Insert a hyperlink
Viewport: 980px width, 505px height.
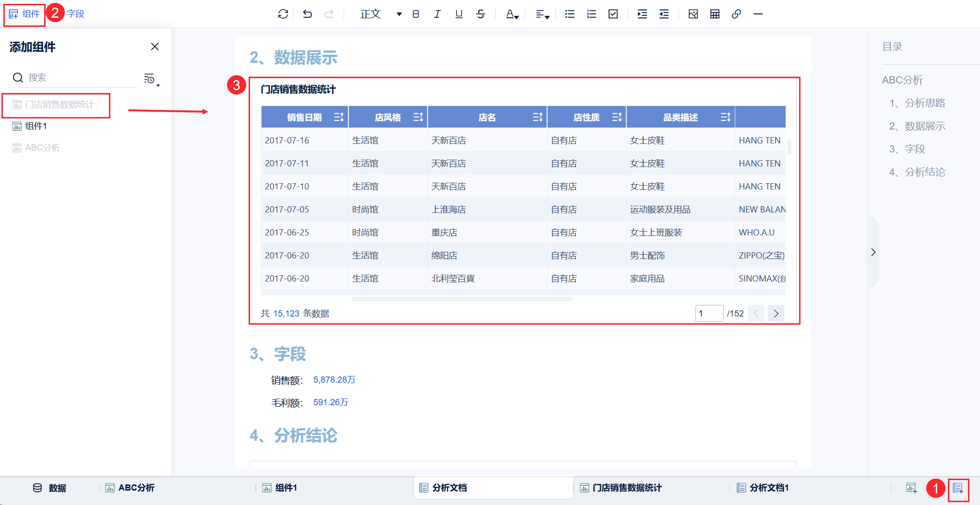736,14
